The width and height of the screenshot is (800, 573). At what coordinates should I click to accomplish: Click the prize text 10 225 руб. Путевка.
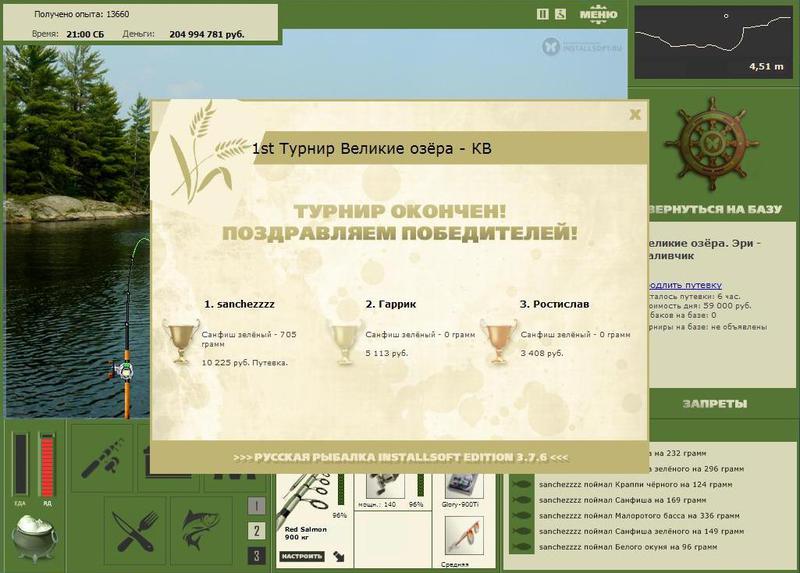click(245, 363)
